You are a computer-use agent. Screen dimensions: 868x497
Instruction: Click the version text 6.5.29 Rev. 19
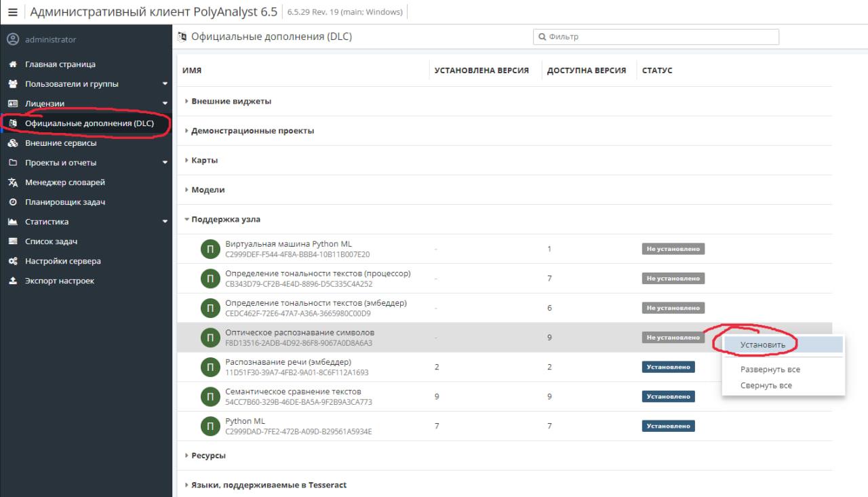tap(316, 12)
